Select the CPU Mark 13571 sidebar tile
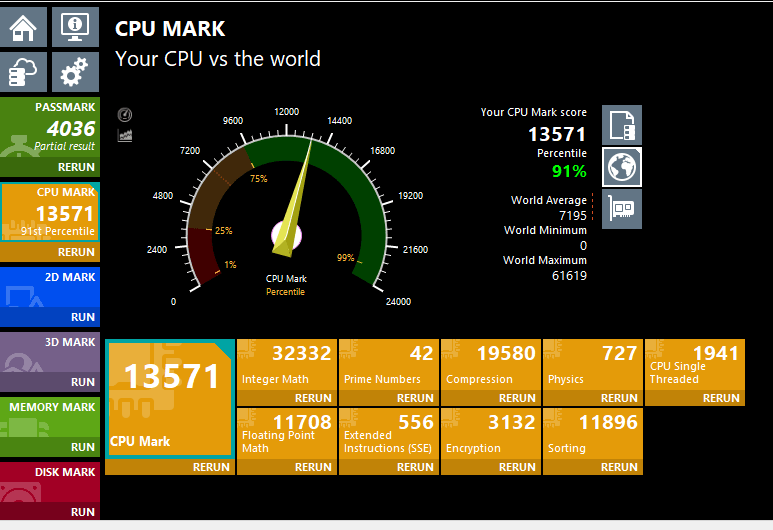 [x=50, y=212]
